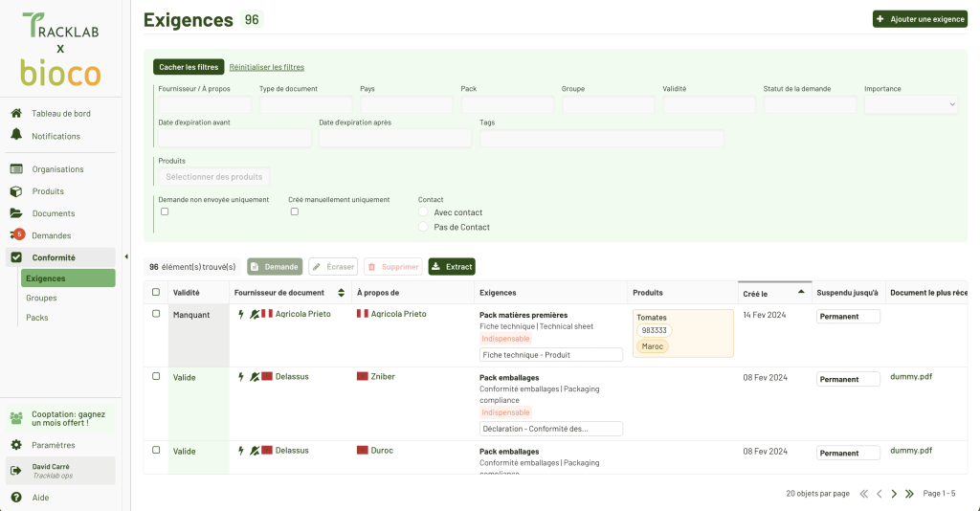Open the Pays filter field

(x=406, y=104)
